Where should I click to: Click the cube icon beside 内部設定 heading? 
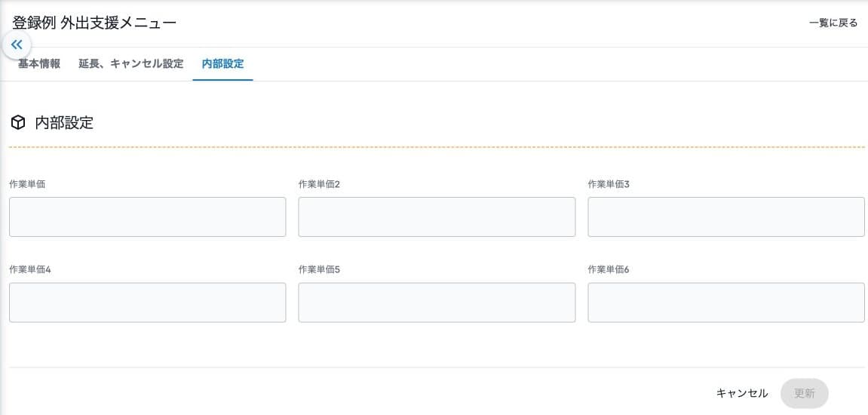coord(18,122)
